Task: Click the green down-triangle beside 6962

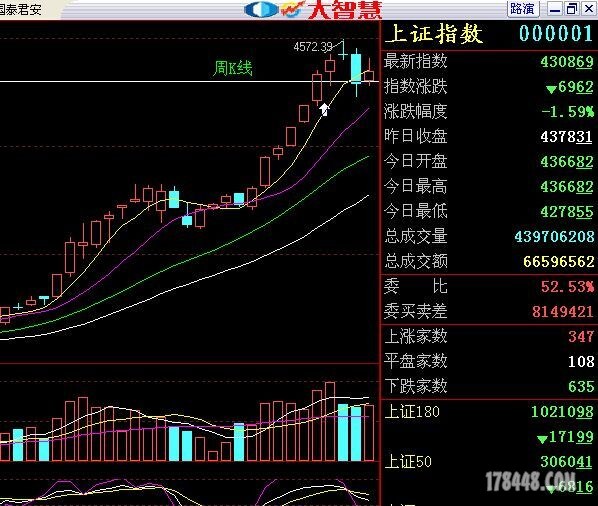Action: point(550,90)
